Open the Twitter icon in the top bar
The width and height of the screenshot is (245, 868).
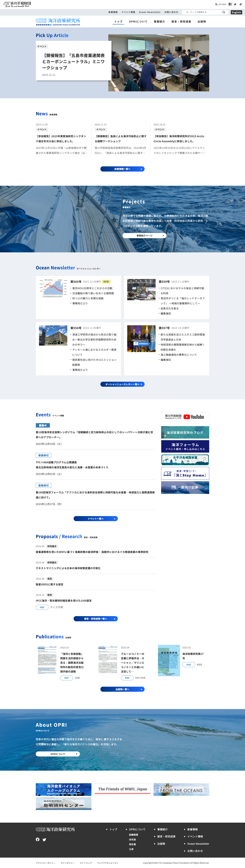pos(235,4)
